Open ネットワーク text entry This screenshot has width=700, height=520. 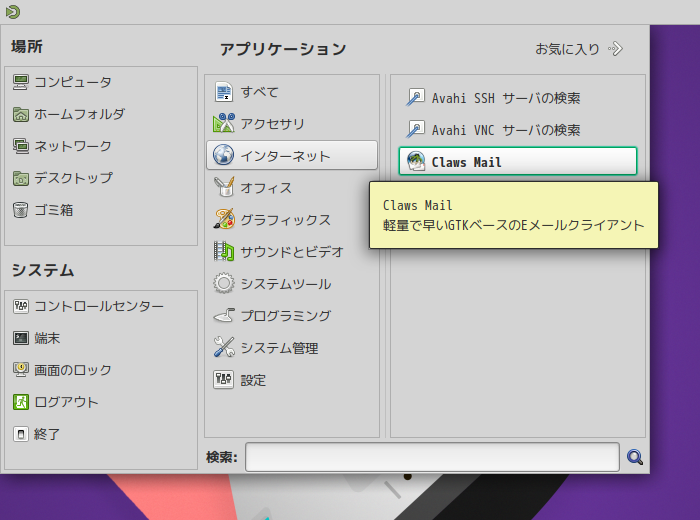pos(73,146)
